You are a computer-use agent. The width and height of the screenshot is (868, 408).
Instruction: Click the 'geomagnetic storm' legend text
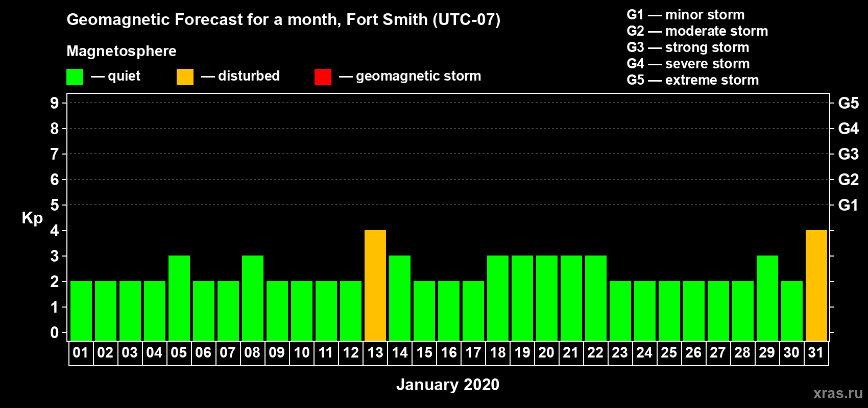point(419,76)
